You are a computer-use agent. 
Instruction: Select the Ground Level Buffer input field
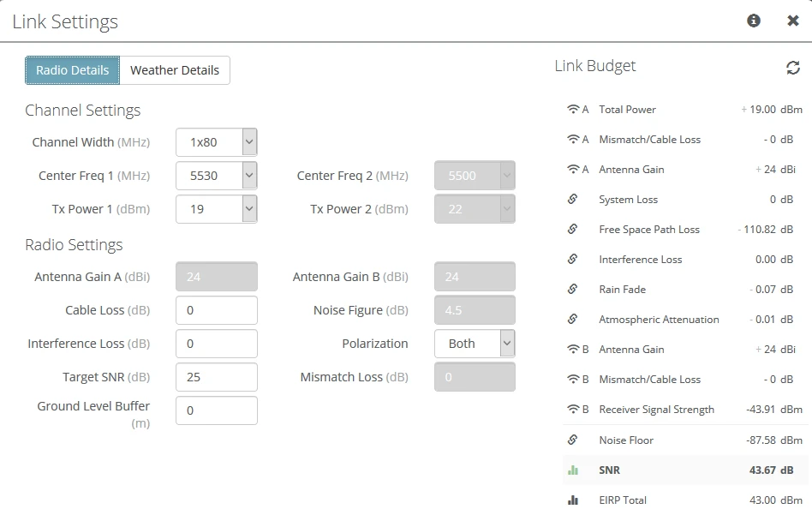pyautogui.click(x=217, y=410)
